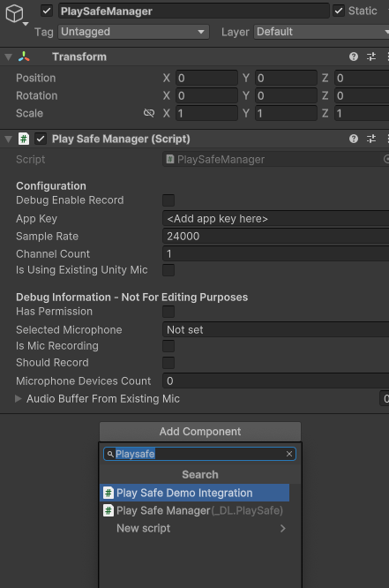Open Transform component presets icon
The width and height of the screenshot is (389, 588).
pos(371,57)
